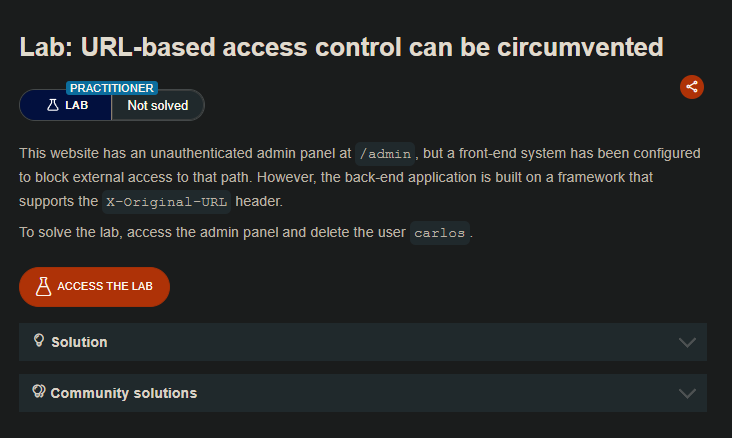Screen dimensions: 732x438
Task: Click the LAB label text in the badge
Action: pyautogui.click(x=77, y=105)
